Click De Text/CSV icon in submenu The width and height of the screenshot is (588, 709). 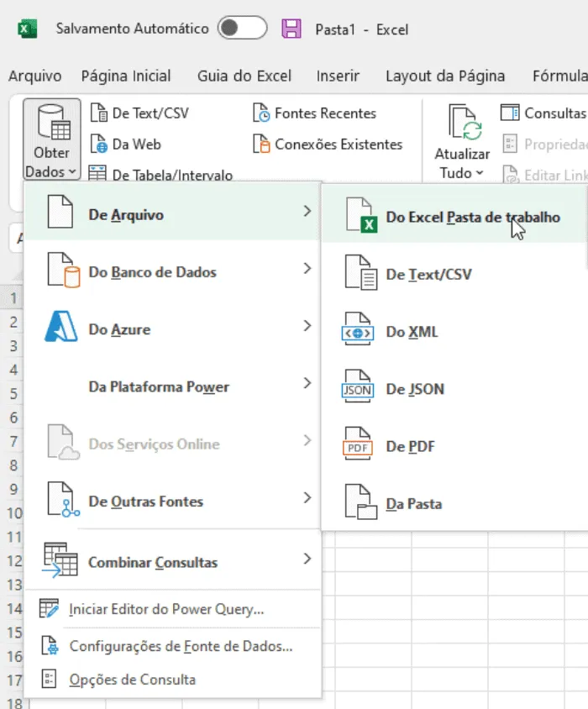pos(361,272)
